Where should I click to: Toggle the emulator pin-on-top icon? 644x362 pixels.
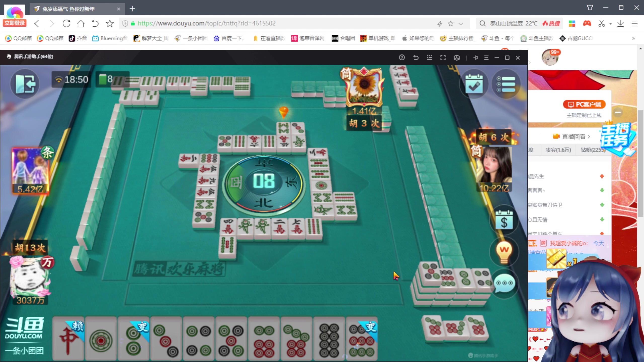475,58
